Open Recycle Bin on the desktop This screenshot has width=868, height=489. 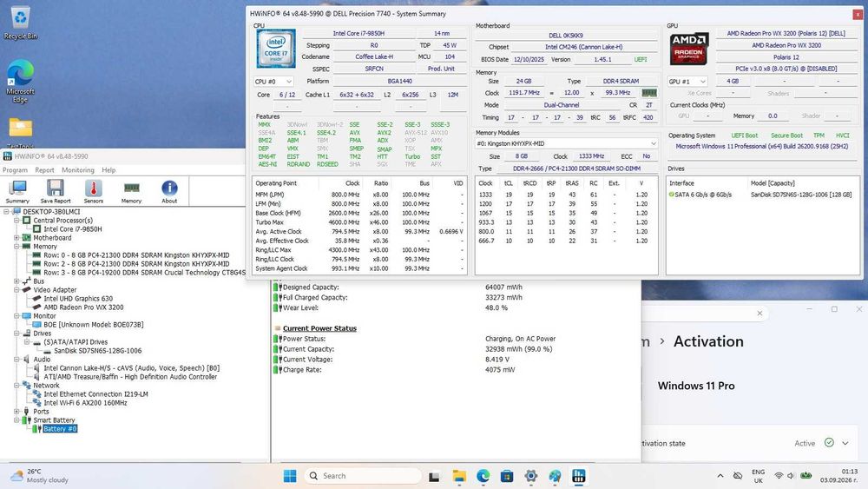21,23
